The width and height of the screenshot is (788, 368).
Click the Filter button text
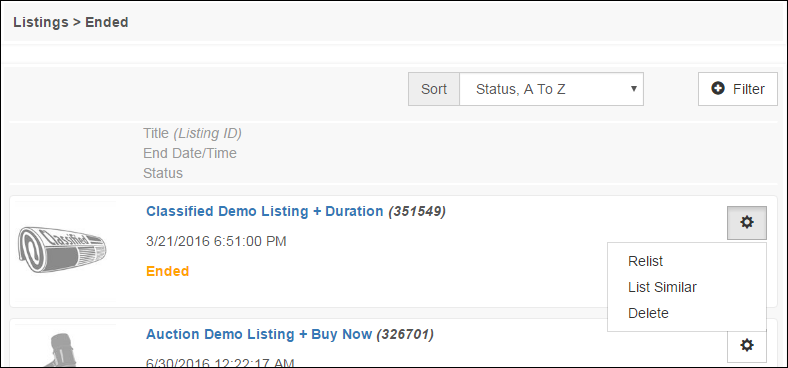point(749,89)
